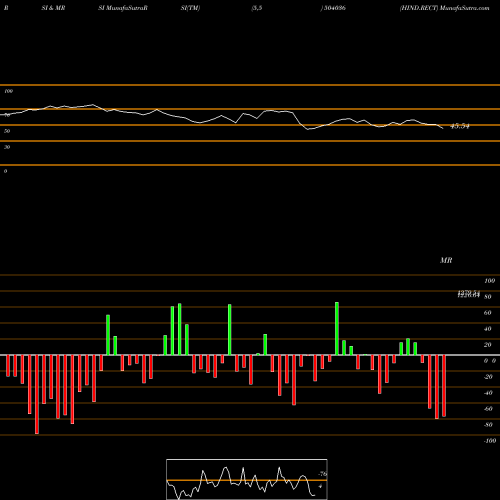
Task: Click the 100 axis label on the RSI chart
Action: (9, 91)
